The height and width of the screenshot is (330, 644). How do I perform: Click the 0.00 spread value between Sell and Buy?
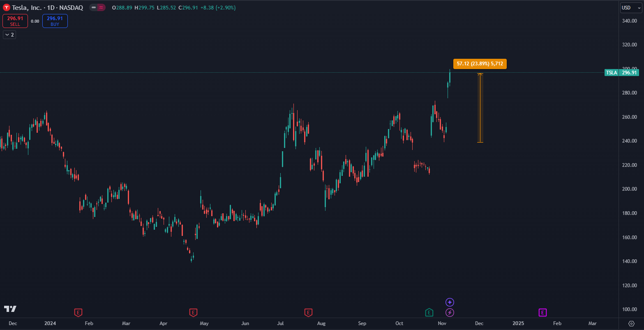coord(35,21)
